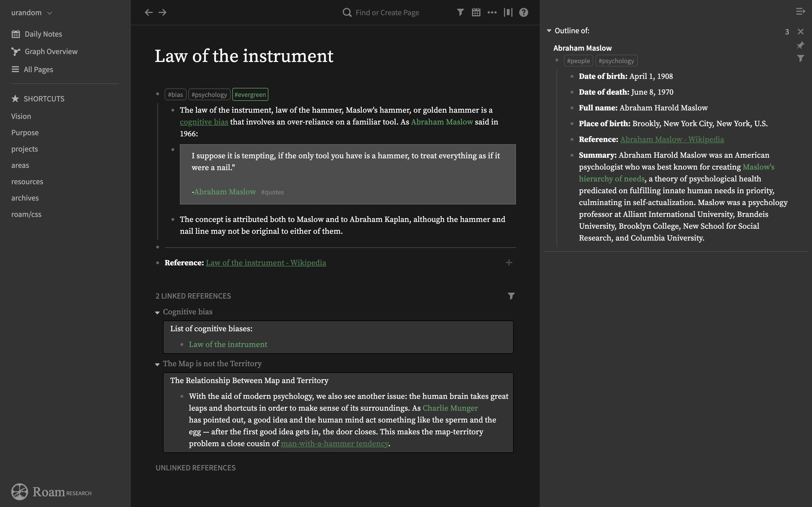Open the three-dots more options menu
The width and height of the screenshot is (812, 507).
492,12
